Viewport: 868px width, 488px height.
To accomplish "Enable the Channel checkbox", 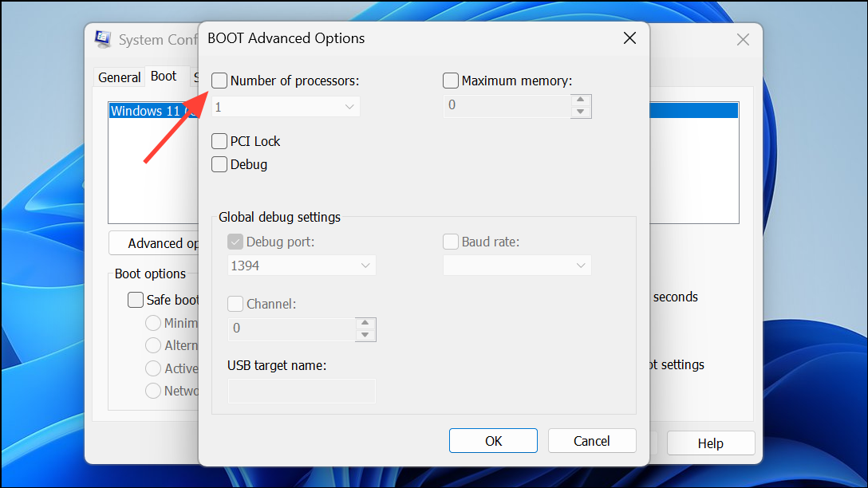I will coord(235,304).
